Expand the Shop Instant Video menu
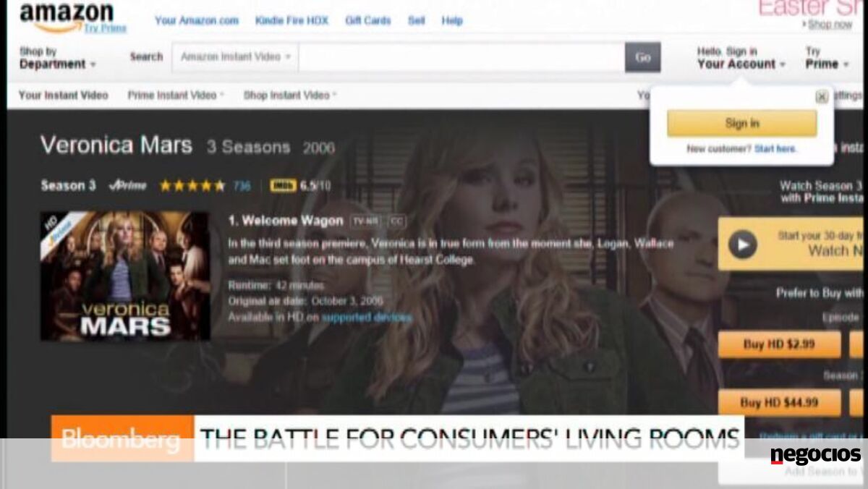The width and height of the screenshot is (868, 489). coord(290,95)
